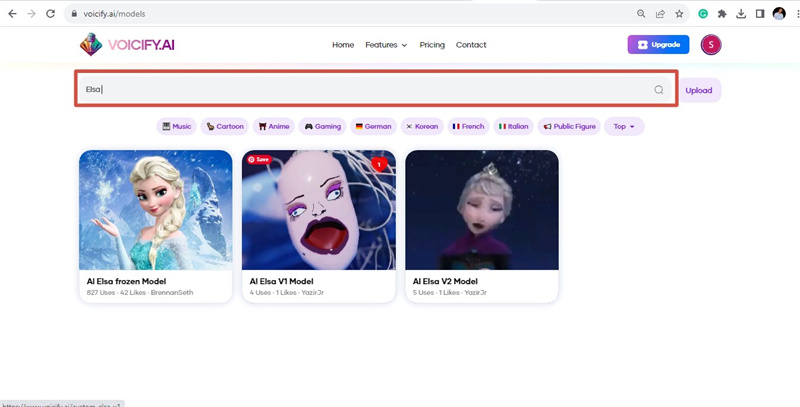This screenshot has width=800, height=407.
Task: Open the S user account avatar
Action: click(x=711, y=45)
